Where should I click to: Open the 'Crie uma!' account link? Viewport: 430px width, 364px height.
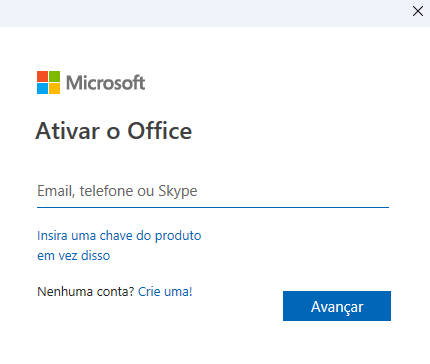tap(165, 292)
